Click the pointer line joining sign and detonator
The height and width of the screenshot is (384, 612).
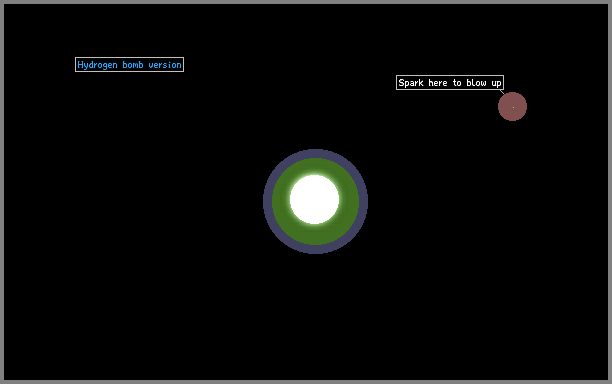[x=502, y=92]
